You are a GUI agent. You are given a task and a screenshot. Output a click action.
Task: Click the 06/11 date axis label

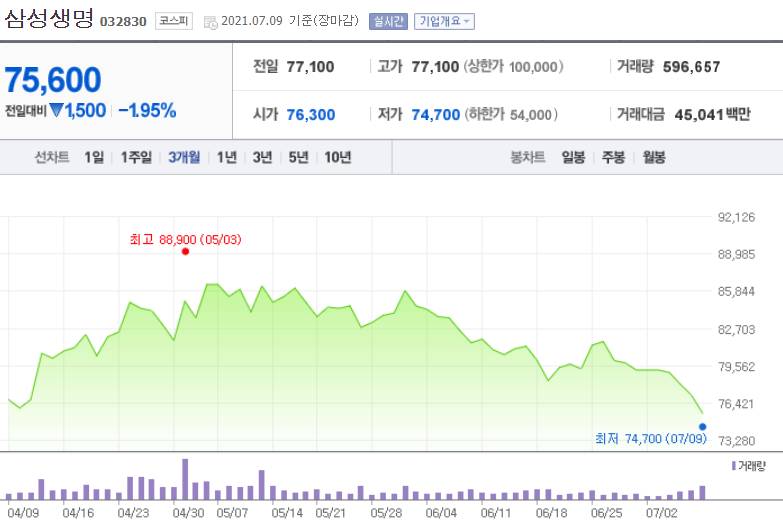[496, 513]
